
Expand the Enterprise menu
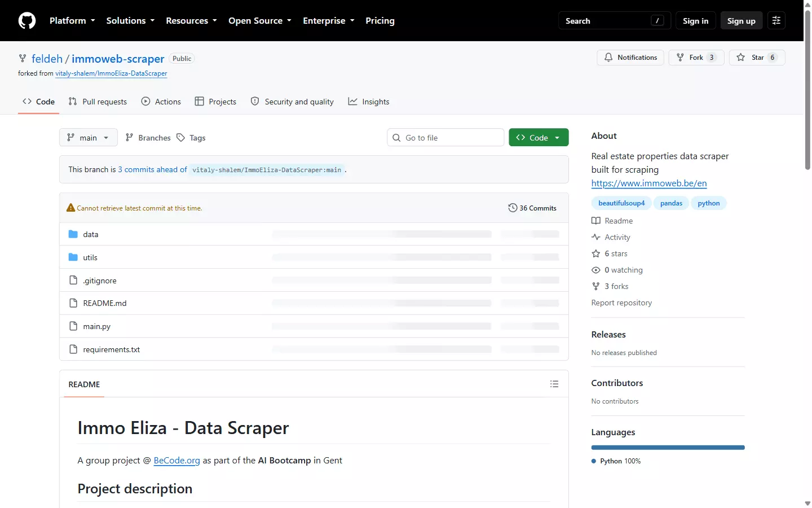click(x=329, y=21)
